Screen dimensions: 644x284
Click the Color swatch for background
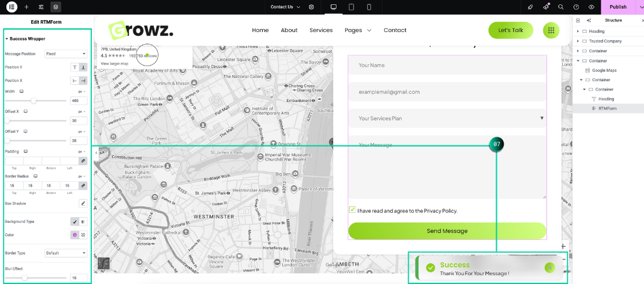coord(74,235)
